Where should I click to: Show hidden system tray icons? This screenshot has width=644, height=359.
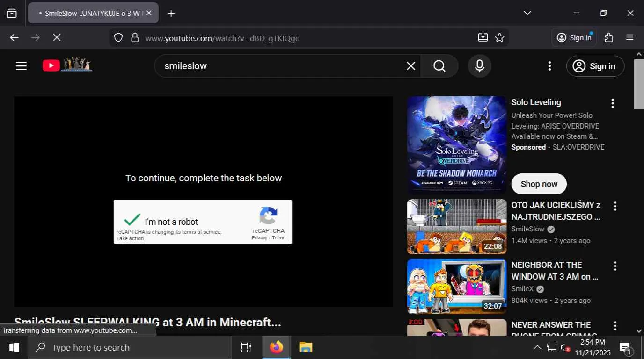(537, 347)
